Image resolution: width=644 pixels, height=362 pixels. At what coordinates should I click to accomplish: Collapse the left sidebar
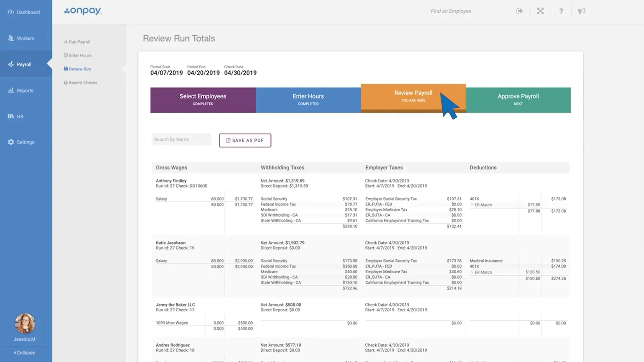click(x=24, y=353)
